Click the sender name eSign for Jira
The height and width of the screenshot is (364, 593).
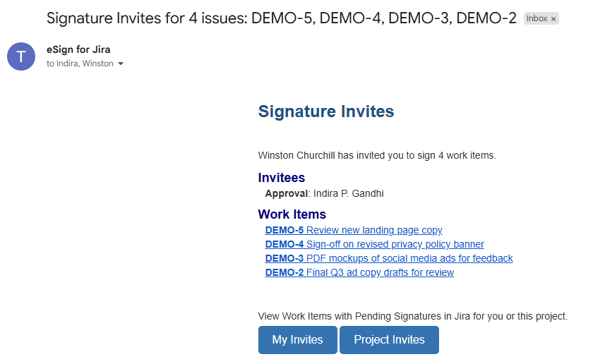[x=78, y=49]
